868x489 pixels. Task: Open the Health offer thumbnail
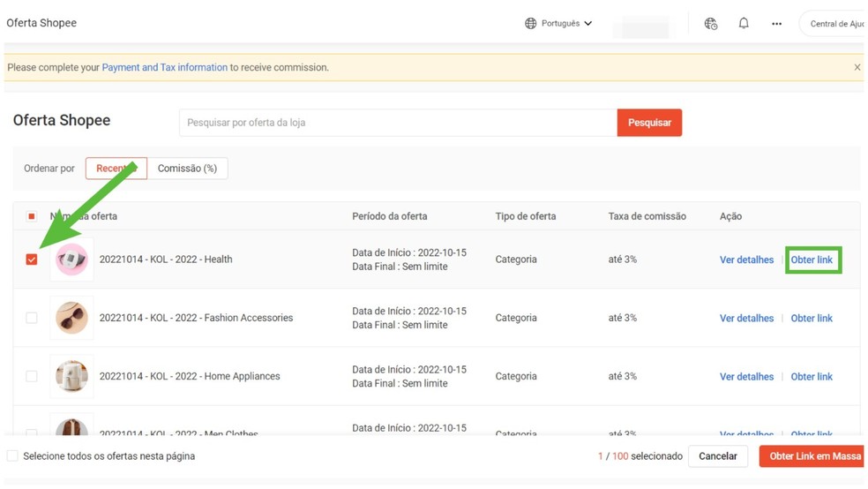pos(71,260)
